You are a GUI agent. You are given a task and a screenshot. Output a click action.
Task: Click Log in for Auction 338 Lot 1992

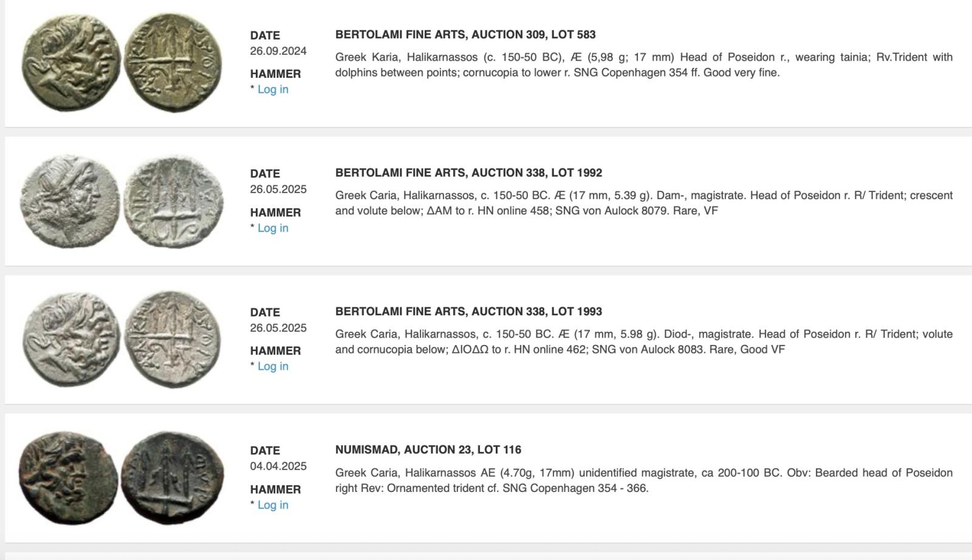[273, 228]
